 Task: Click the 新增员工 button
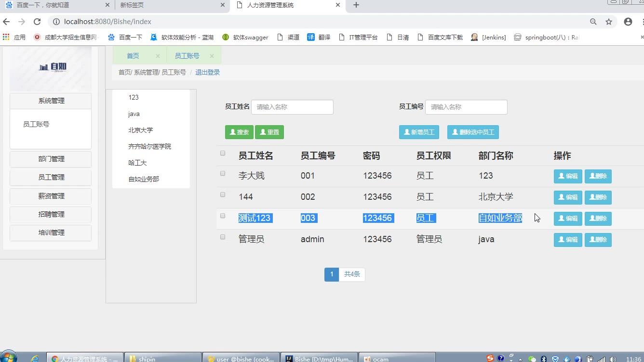coord(419,132)
